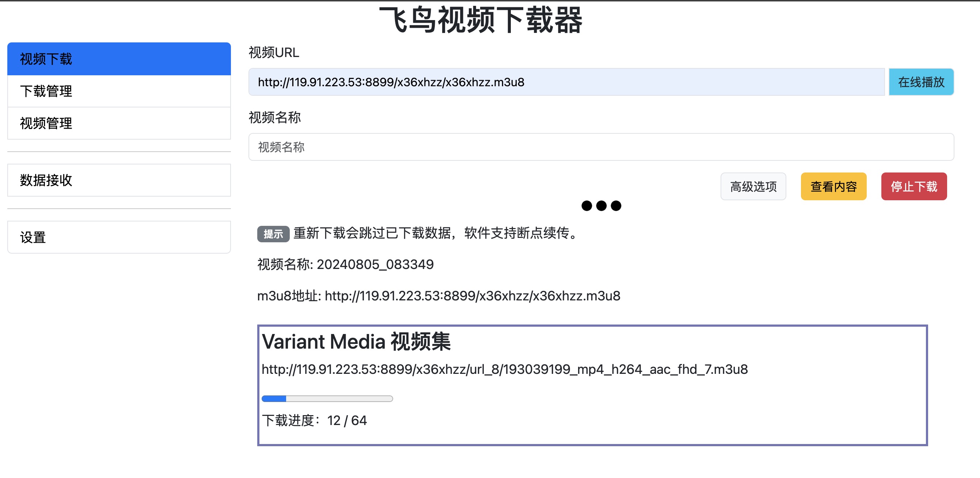Focus the 视频名称 text box
Viewport: 980px width, 478px height.
click(601, 147)
